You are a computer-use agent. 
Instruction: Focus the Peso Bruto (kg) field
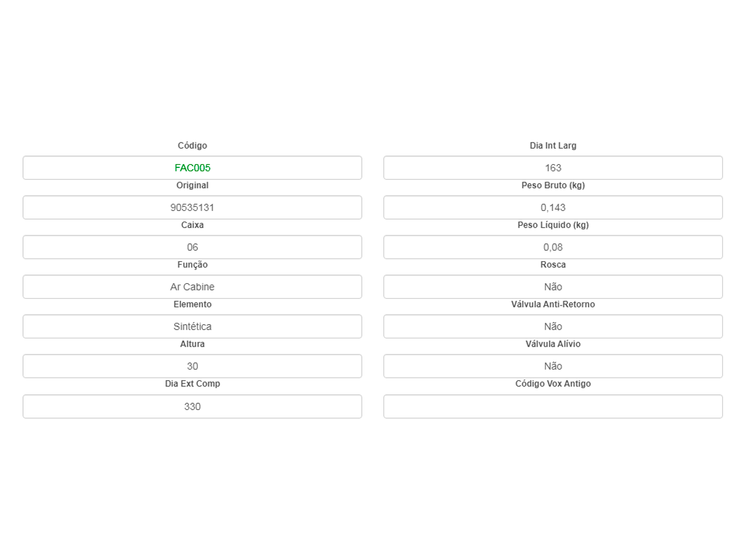(553, 208)
